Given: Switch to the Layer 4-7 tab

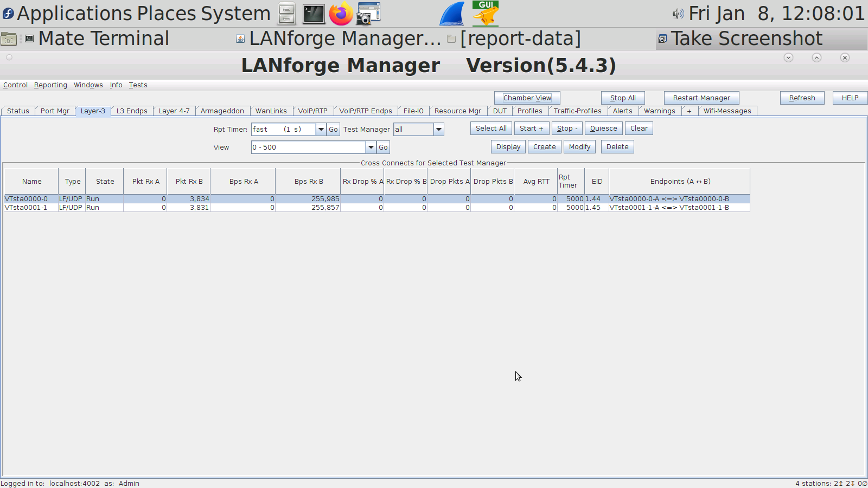Looking at the screenshot, I should click(174, 111).
